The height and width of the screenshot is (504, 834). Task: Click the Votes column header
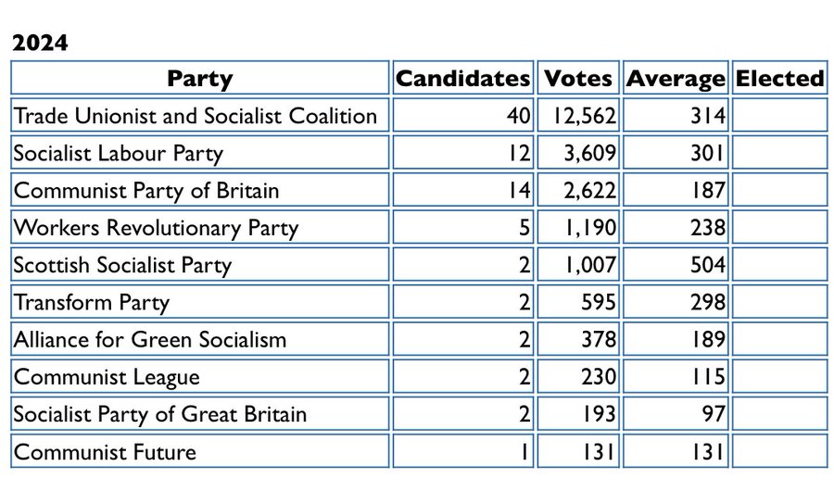pyautogui.click(x=578, y=78)
